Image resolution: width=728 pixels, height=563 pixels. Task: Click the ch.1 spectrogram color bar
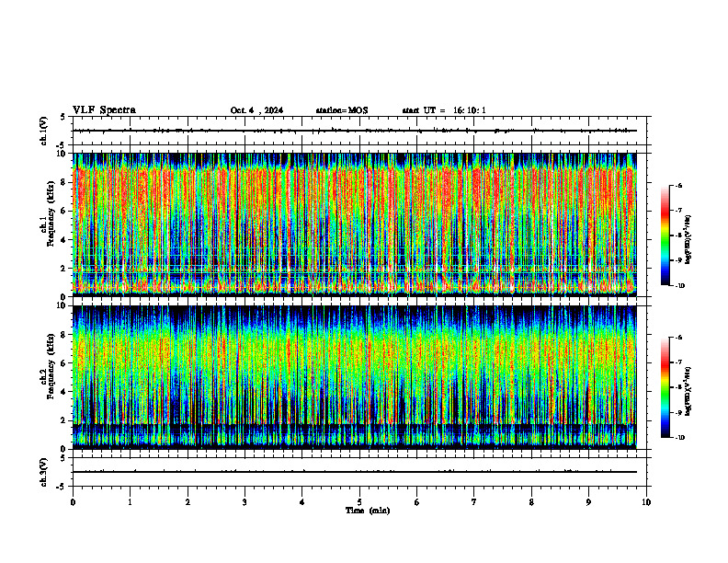click(665, 236)
